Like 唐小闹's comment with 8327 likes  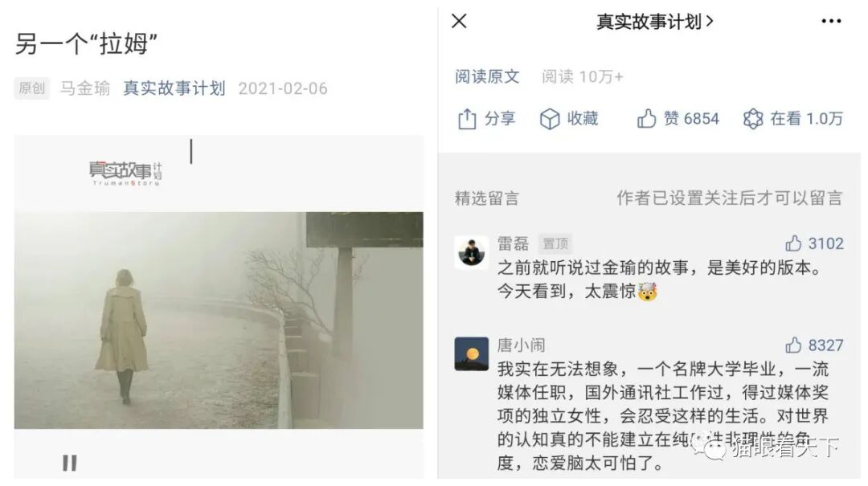click(793, 345)
